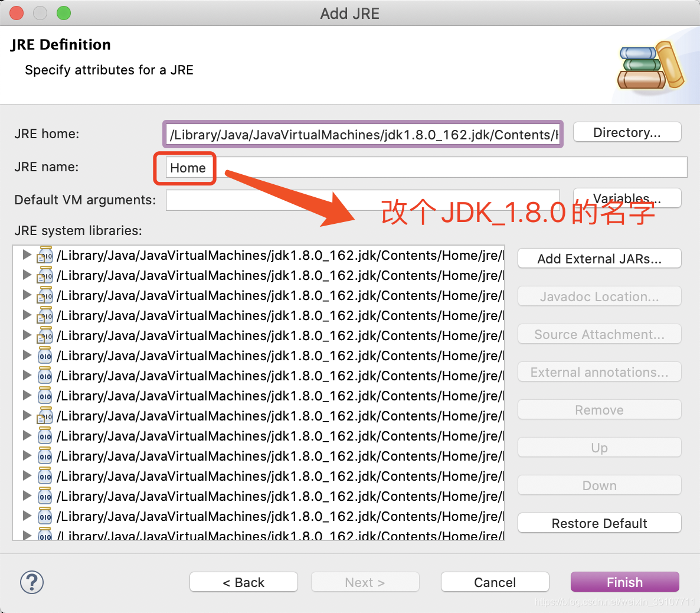Screen dimensions: 700x613
Task: Expand the second library tree entry
Action: (x=27, y=275)
